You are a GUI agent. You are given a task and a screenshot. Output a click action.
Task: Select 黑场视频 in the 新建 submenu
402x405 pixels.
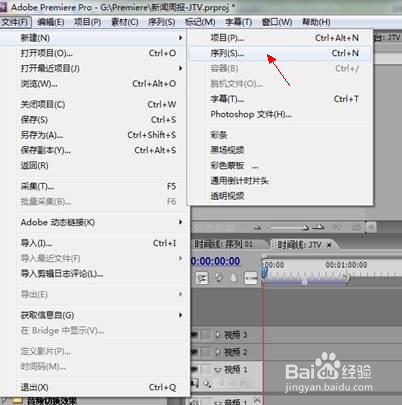pos(280,150)
